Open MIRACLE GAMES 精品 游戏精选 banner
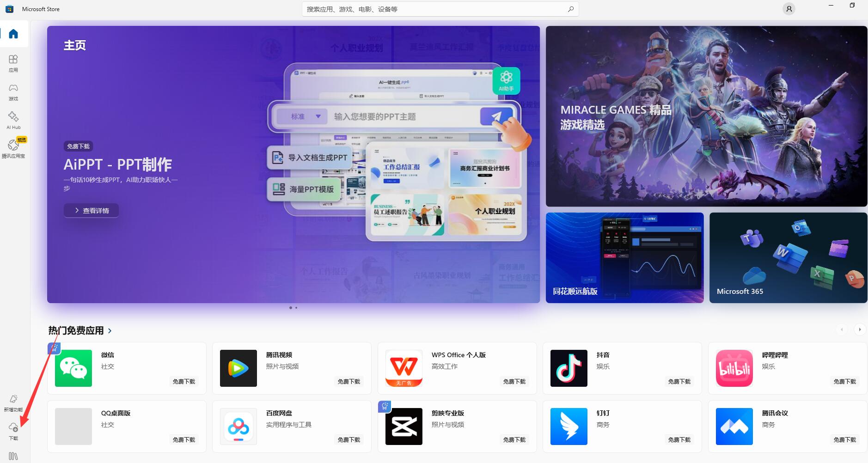 tap(706, 116)
